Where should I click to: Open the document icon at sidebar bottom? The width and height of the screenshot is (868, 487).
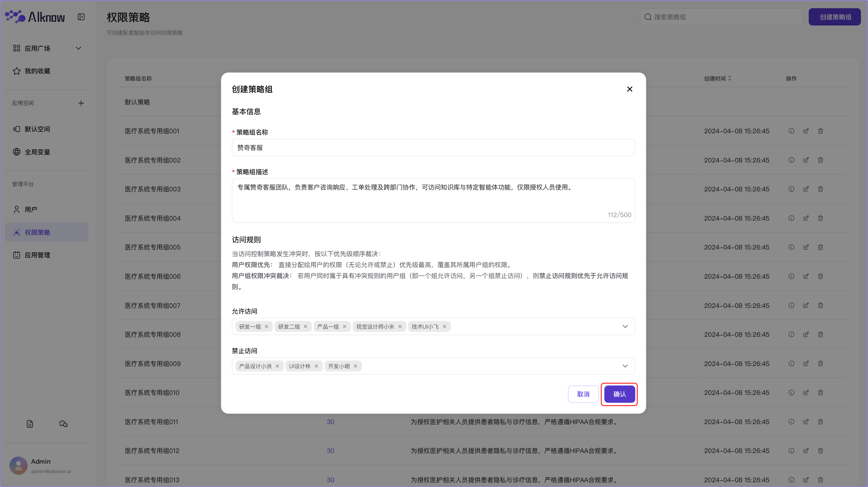click(30, 424)
